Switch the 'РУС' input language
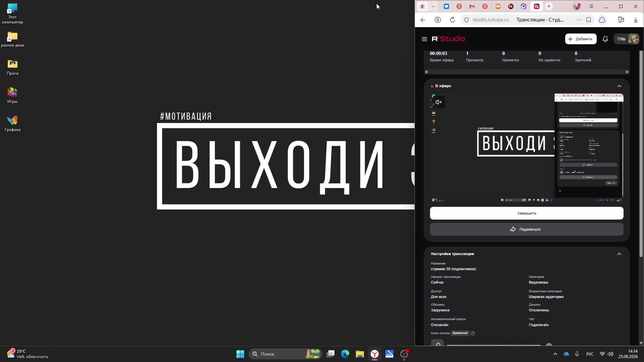Viewport: 644px width, 362px height. (x=590, y=354)
